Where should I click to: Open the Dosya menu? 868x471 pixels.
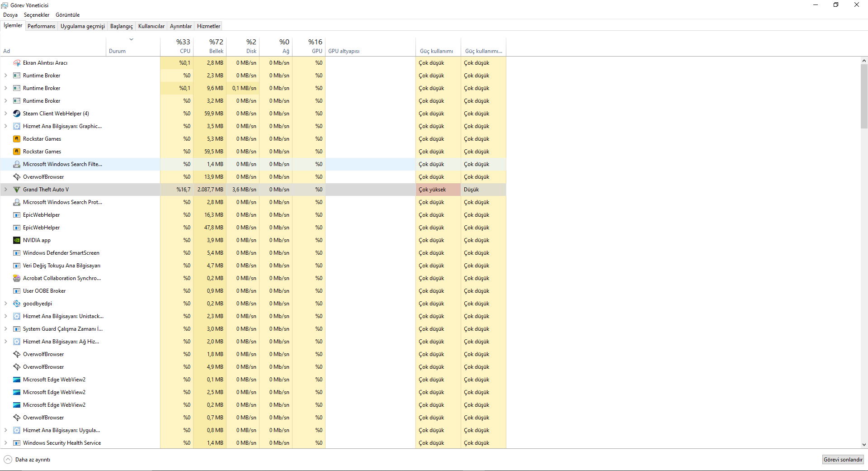pos(10,15)
